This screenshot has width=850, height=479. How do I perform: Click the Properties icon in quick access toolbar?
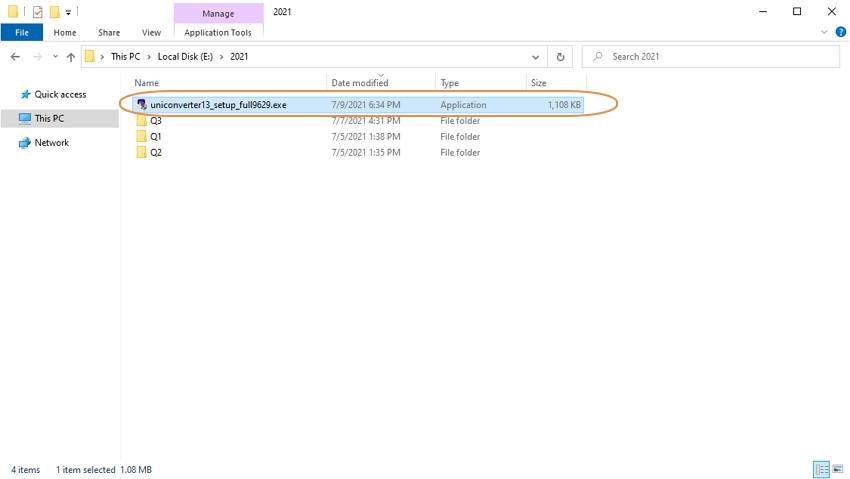coord(37,12)
